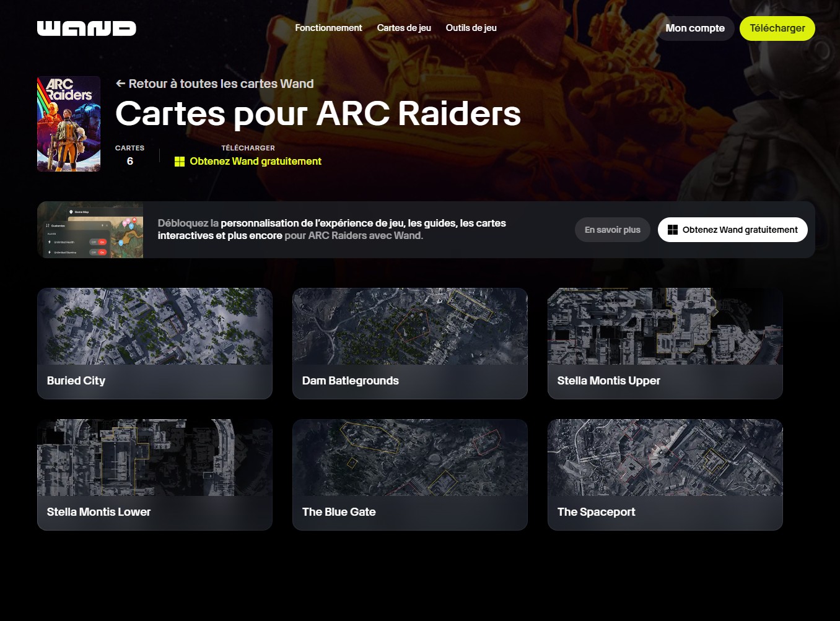Open the Cartes de jeu menu
840x621 pixels.
coord(404,28)
